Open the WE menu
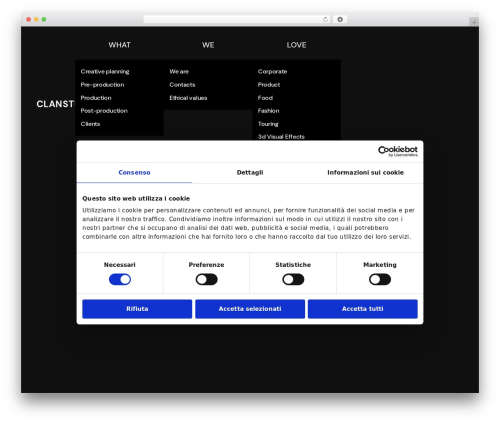 (x=208, y=45)
